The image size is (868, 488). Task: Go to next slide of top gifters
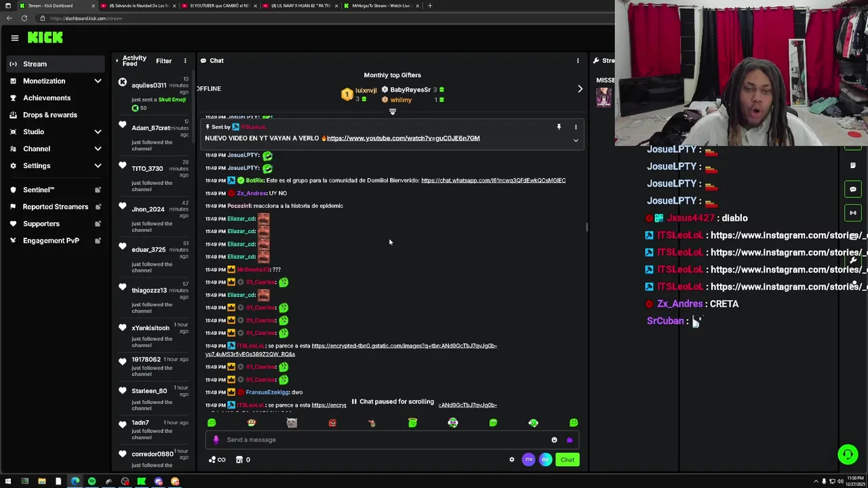click(x=580, y=89)
